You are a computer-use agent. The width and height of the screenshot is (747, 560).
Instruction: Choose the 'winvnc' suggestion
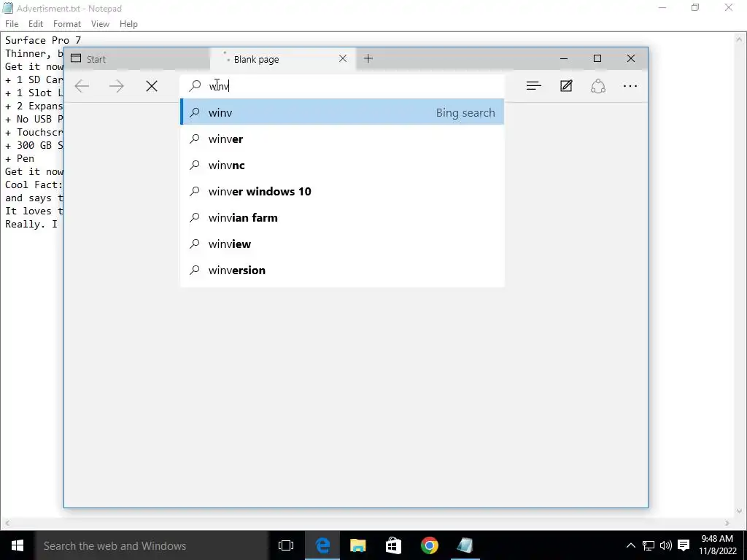pos(342,166)
